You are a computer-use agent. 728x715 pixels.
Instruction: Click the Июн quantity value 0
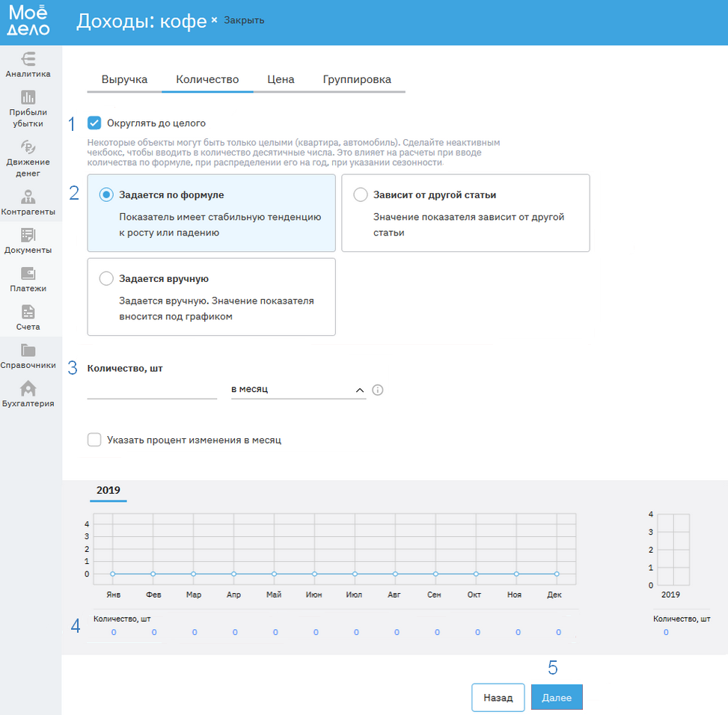pyautogui.click(x=316, y=632)
